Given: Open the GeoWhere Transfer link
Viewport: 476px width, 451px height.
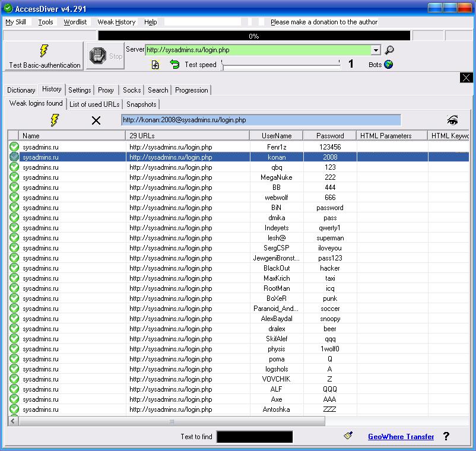Looking at the screenshot, I should pos(401,436).
